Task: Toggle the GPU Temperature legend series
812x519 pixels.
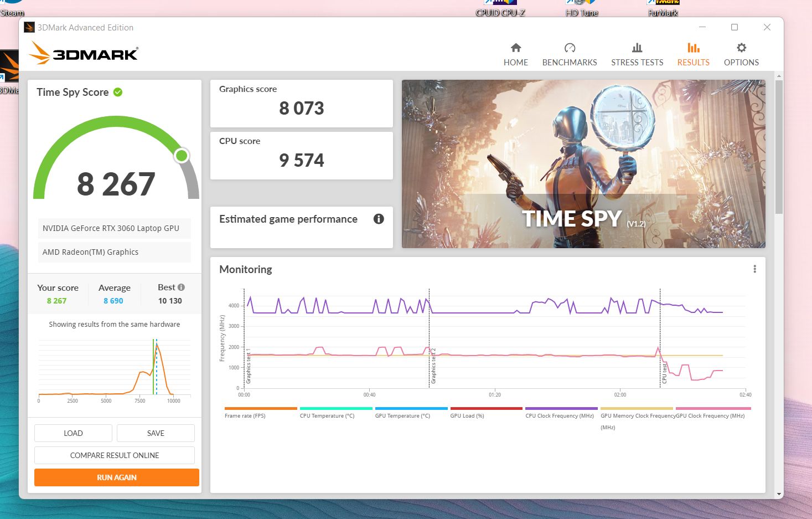Action: point(411,413)
